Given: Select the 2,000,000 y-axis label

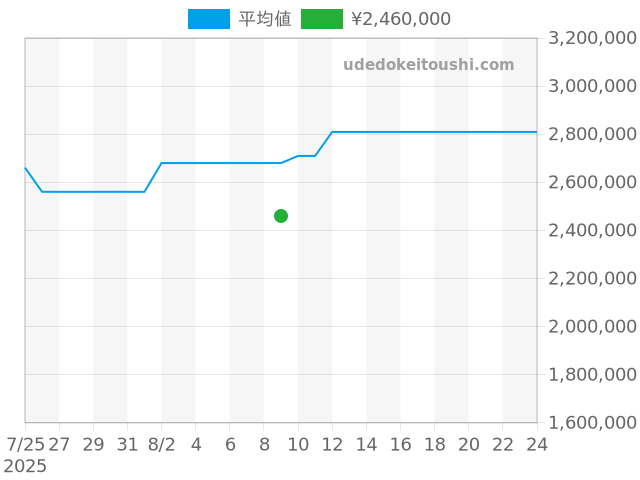Looking at the screenshot, I should (593, 326).
